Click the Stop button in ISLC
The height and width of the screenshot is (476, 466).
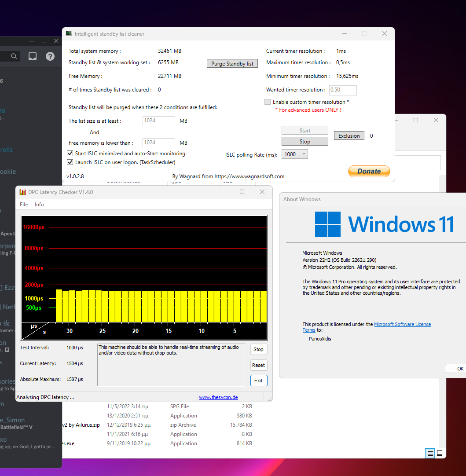305,142
